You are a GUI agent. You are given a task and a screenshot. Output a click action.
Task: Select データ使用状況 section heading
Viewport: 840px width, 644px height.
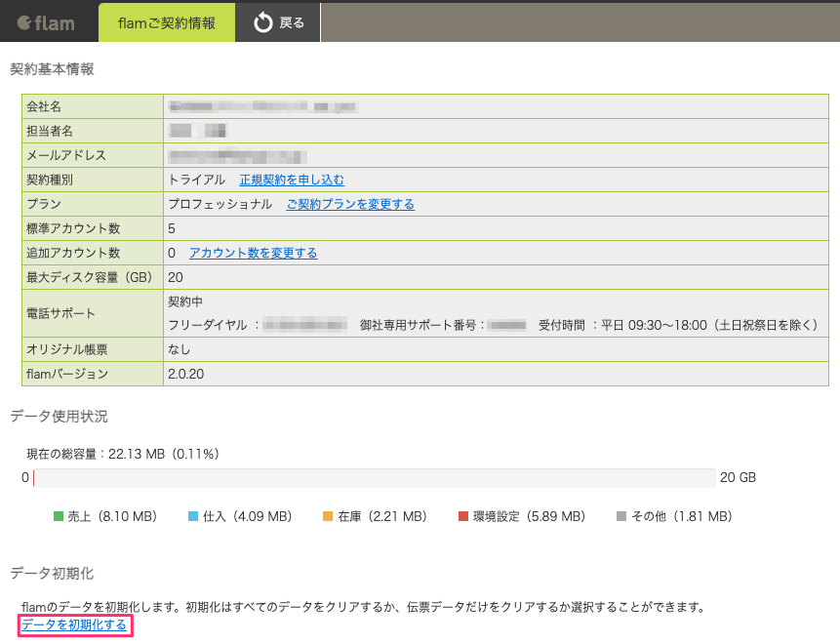[x=59, y=417]
